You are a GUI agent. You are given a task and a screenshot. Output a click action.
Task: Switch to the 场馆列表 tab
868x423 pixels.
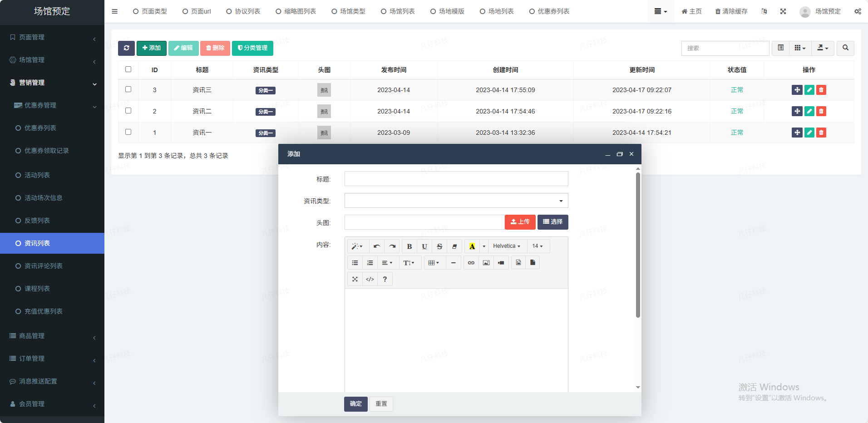pyautogui.click(x=398, y=11)
